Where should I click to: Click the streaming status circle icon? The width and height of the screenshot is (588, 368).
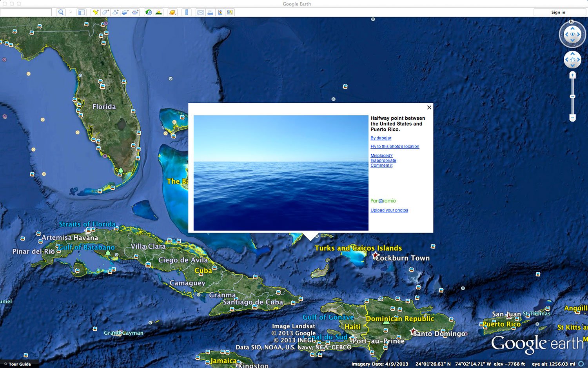tap(581, 364)
